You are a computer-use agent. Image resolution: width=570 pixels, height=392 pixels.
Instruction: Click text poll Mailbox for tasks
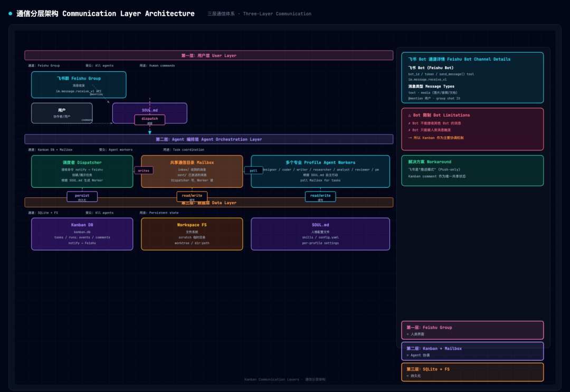[320, 180]
